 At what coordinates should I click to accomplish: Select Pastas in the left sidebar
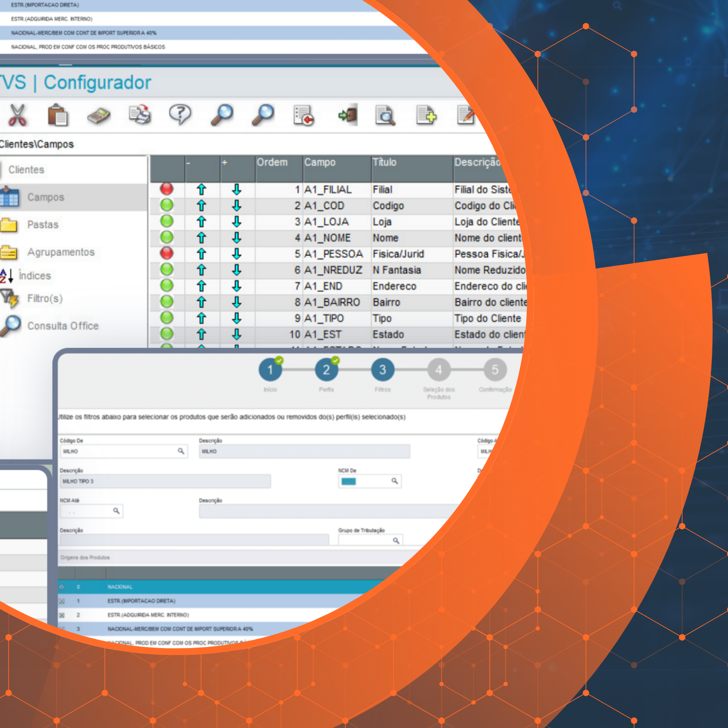point(43,225)
